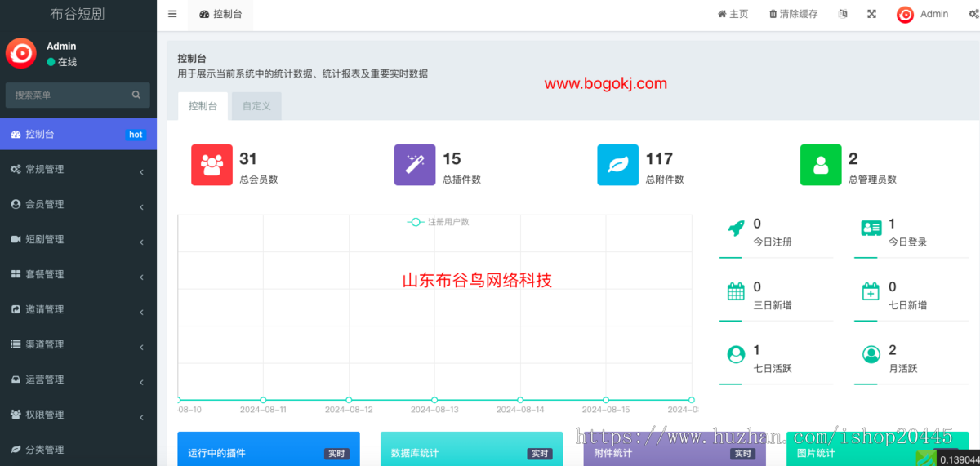Click the sidebar Admin profile avatar
Viewport: 980px width, 466px height.
21,53
